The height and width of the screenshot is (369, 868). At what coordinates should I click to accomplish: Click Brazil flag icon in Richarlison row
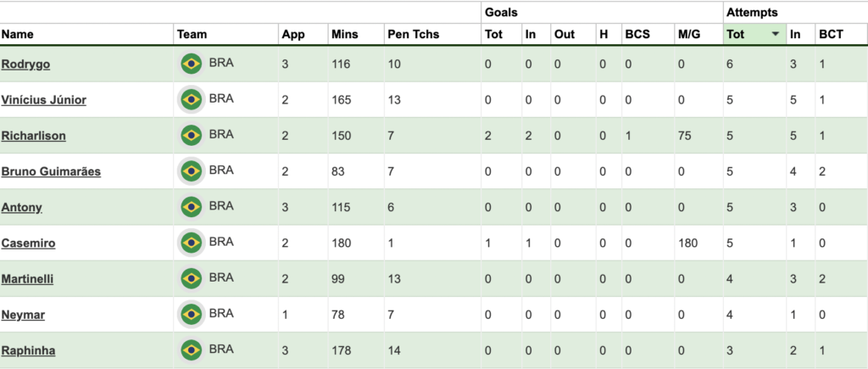pyautogui.click(x=191, y=136)
